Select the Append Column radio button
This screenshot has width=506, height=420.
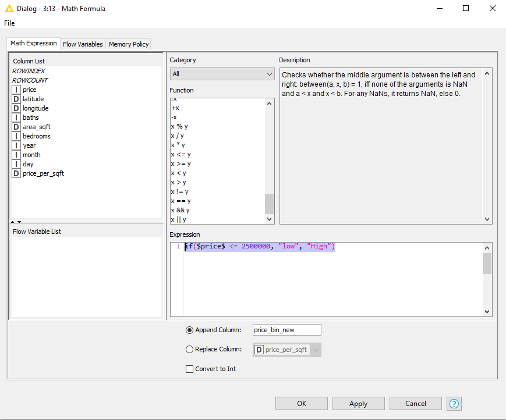coord(189,330)
